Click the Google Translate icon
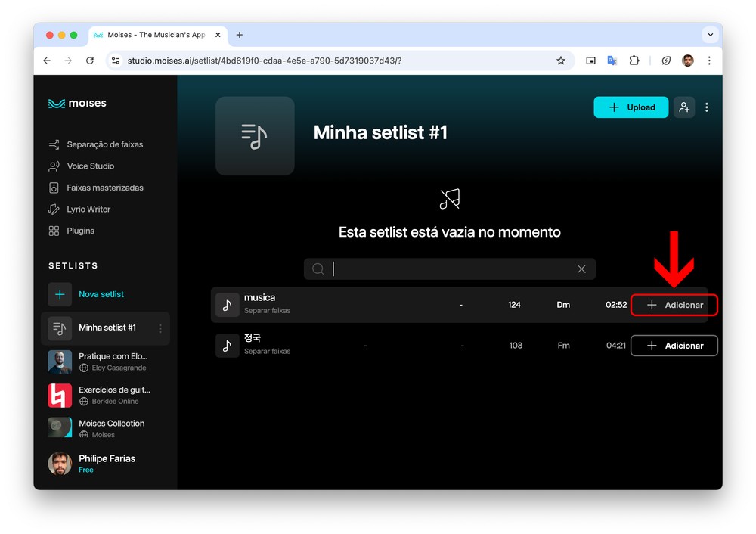756x534 pixels. click(x=612, y=61)
